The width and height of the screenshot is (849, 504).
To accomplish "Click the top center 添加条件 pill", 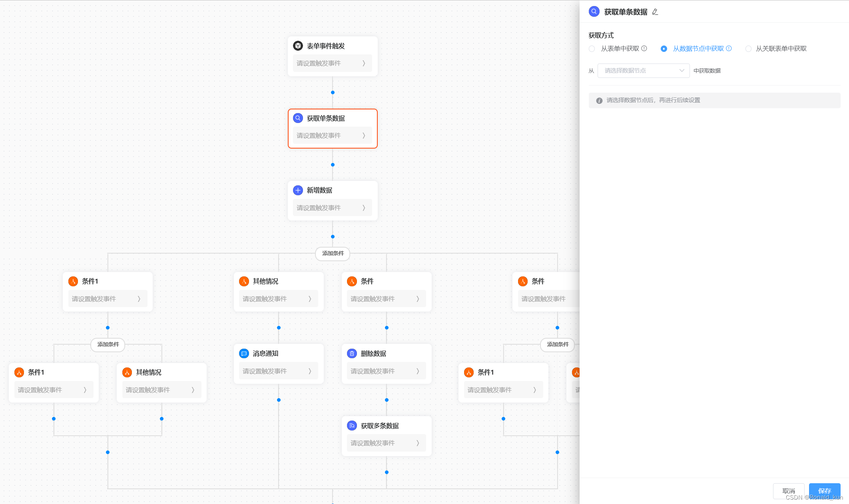I will pyautogui.click(x=333, y=253).
